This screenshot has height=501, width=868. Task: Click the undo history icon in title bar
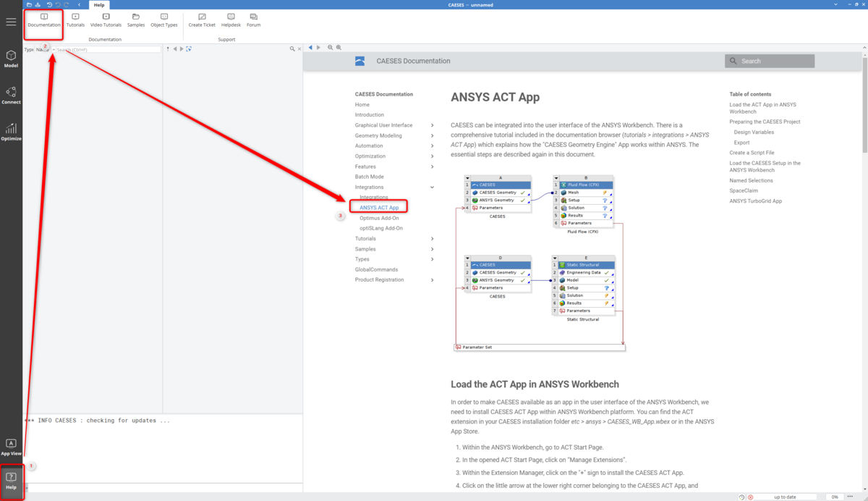(49, 4)
